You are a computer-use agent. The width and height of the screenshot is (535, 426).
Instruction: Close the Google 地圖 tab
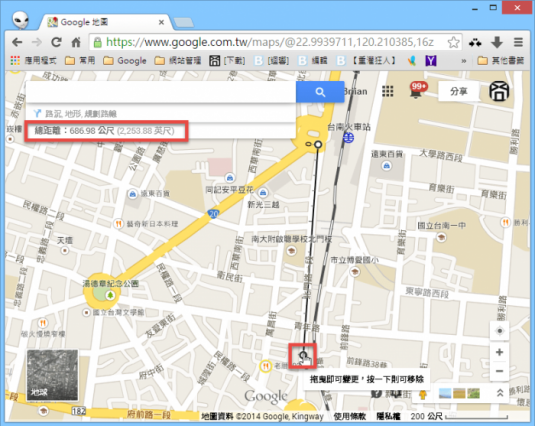click(x=161, y=23)
